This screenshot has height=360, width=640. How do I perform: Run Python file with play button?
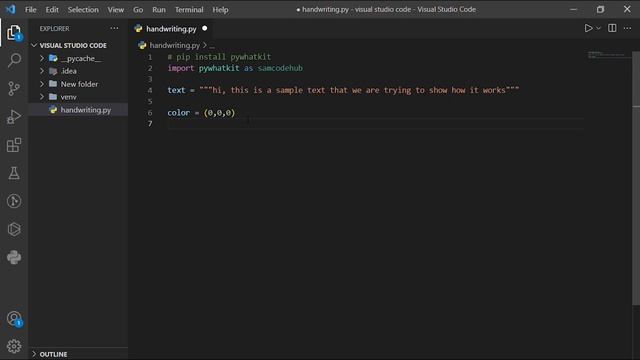pyautogui.click(x=588, y=28)
